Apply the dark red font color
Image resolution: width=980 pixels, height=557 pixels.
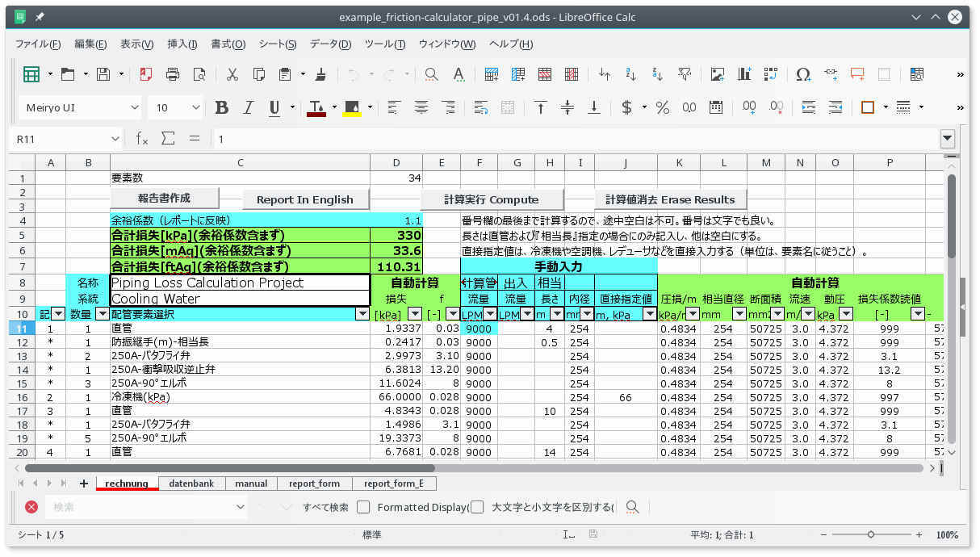316,107
